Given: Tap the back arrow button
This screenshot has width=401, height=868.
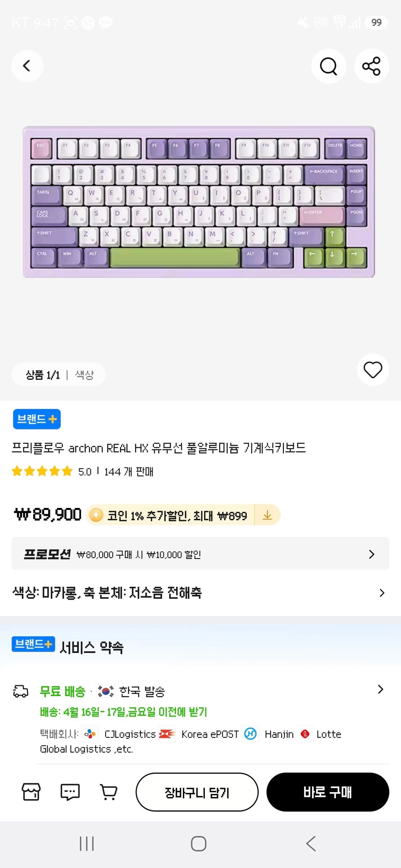Looking at the screenshot, I should 27,66.
